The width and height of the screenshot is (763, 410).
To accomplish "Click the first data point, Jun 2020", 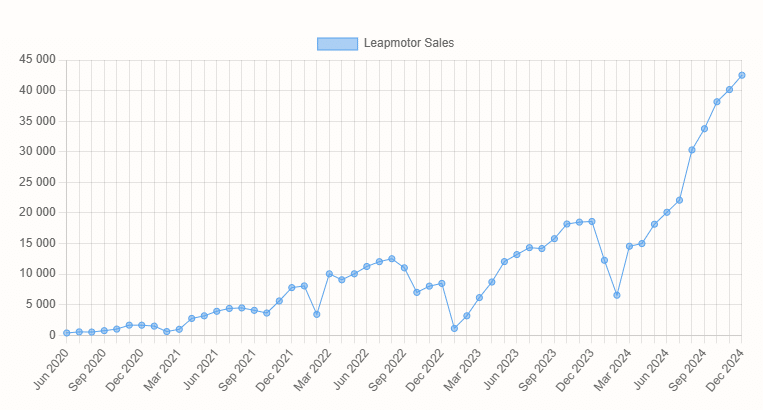I will click(x=67, y=333).
